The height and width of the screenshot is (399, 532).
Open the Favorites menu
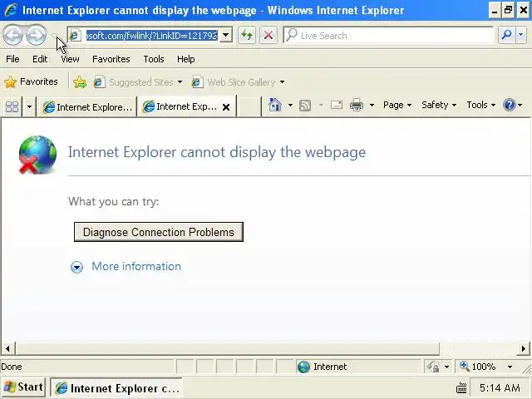[111, 59]
